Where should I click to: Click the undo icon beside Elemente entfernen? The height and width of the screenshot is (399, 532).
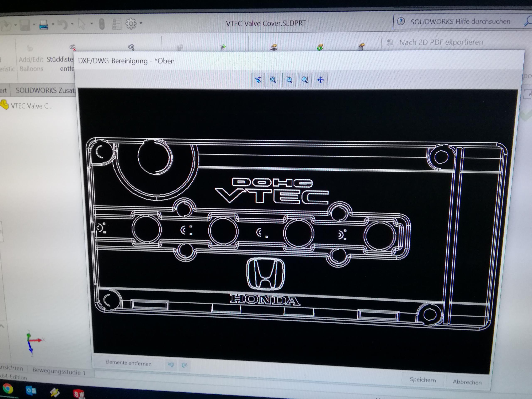(x=171, y=365)
